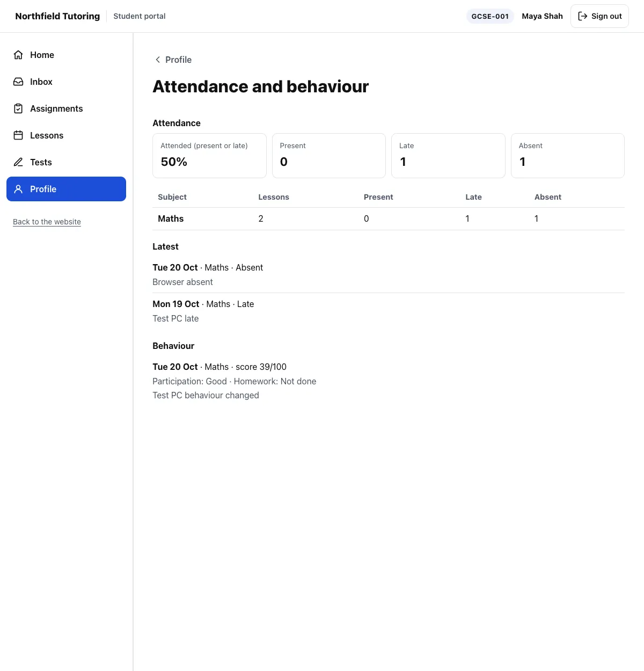Image resolution: width=644 pixels, height=671 pixels.
Task: Click the Mon 19 Oct Maths Late entry
Action: [x=203, y=304]
